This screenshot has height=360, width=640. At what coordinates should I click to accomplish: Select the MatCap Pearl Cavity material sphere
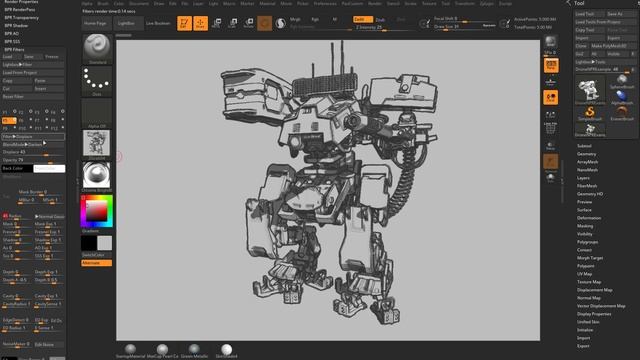pos(162,351)
